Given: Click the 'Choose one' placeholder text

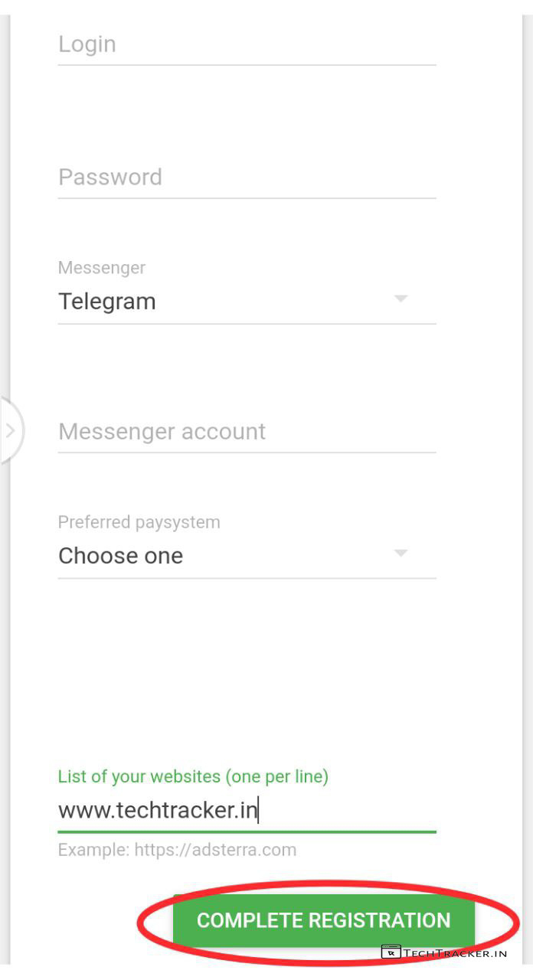Looking at the screenshot, I should click(x=120, y=556).
